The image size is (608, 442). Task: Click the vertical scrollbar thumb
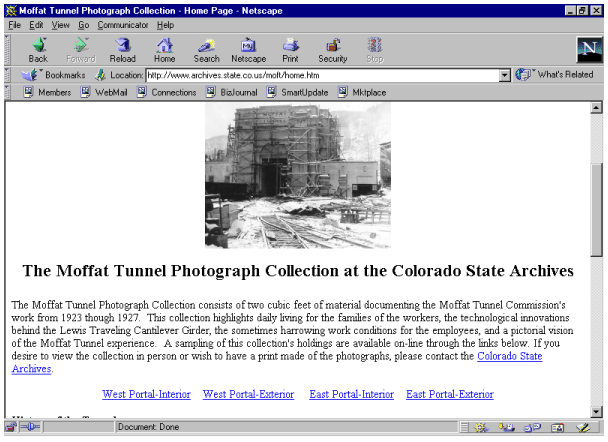pos(596,210)
